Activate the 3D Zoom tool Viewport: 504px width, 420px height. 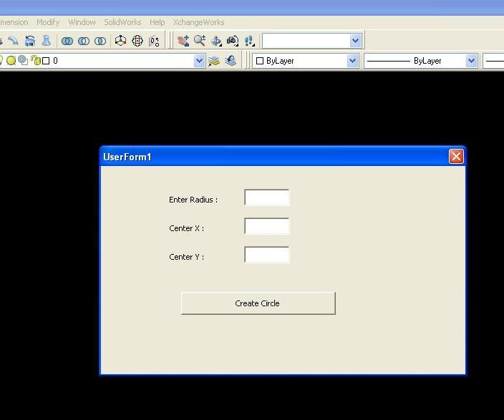[200, 41]
